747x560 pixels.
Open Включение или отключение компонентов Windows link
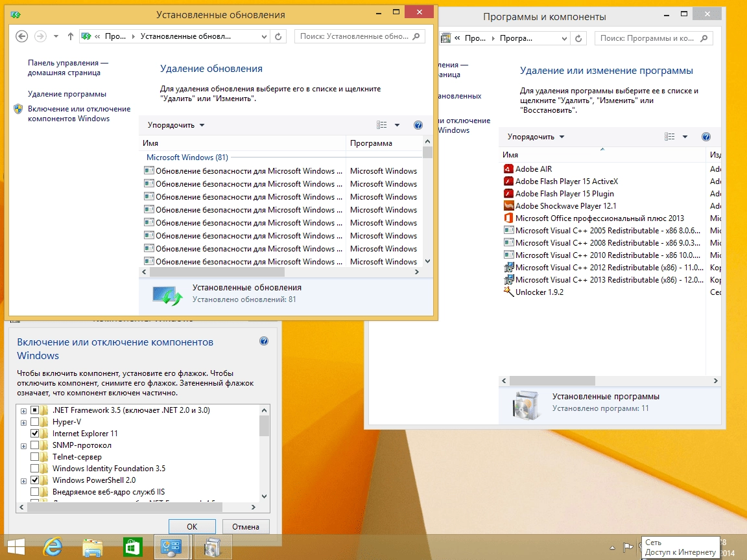coord(78,114)
